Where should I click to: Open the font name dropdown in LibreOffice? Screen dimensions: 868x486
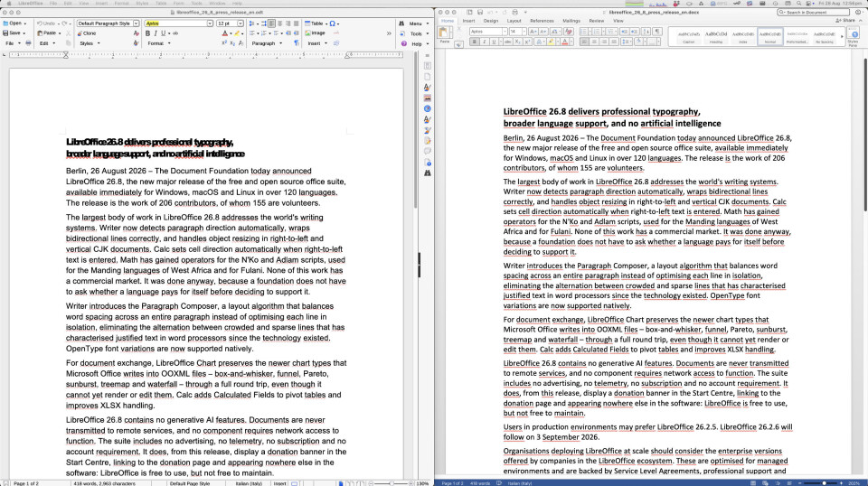[210, 23]
